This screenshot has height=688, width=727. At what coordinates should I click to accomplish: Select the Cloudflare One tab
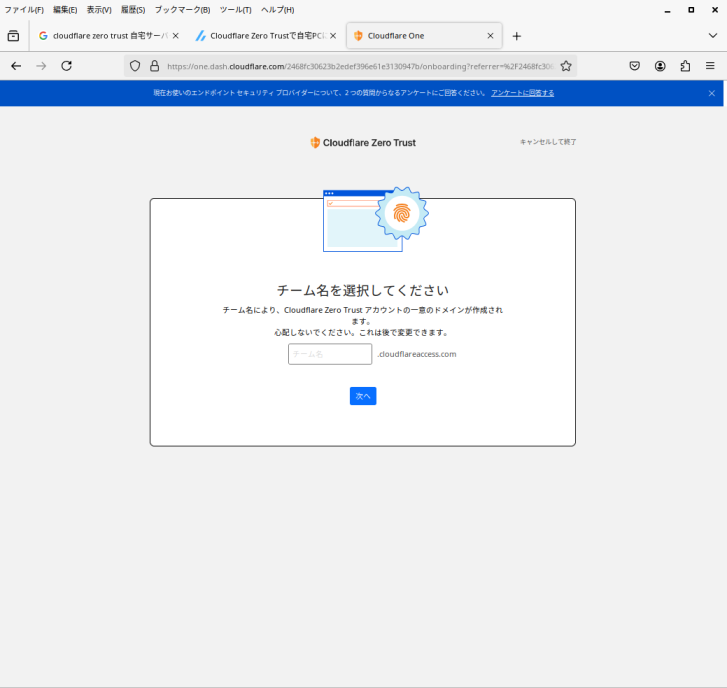424,36
